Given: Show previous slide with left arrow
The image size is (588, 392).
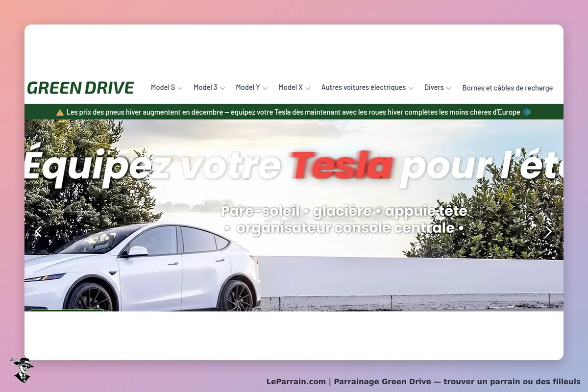Looking at the screenshot, I should click(x=38, y=231).
